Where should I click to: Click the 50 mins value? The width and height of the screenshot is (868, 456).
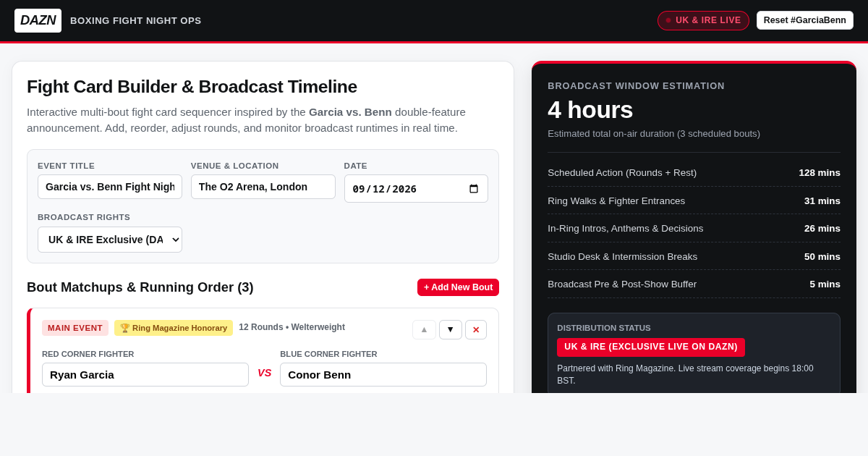coord(822,256)
